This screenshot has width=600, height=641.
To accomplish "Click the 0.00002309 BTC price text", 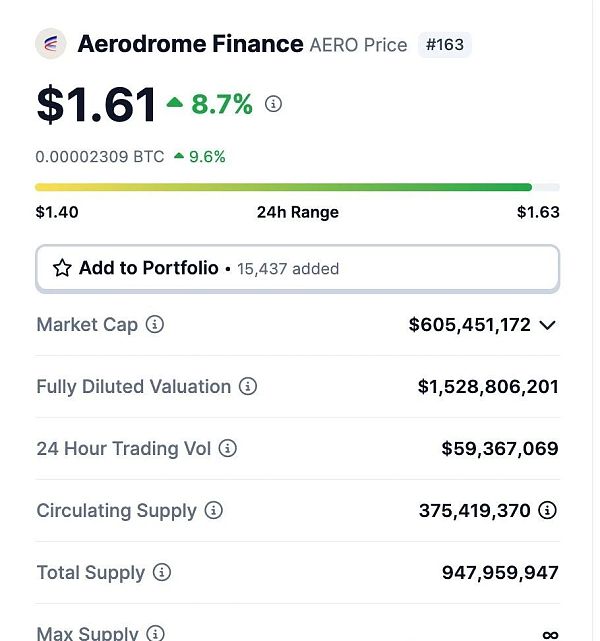I will pos(100,157).
